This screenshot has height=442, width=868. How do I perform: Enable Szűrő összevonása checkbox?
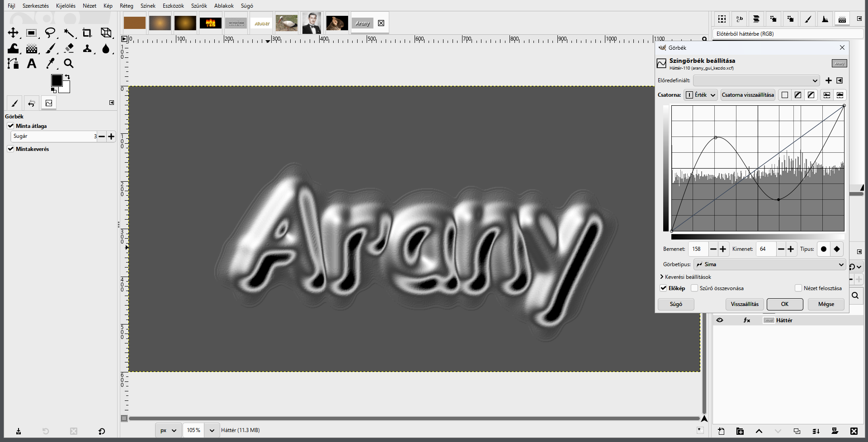coord(694,288)
